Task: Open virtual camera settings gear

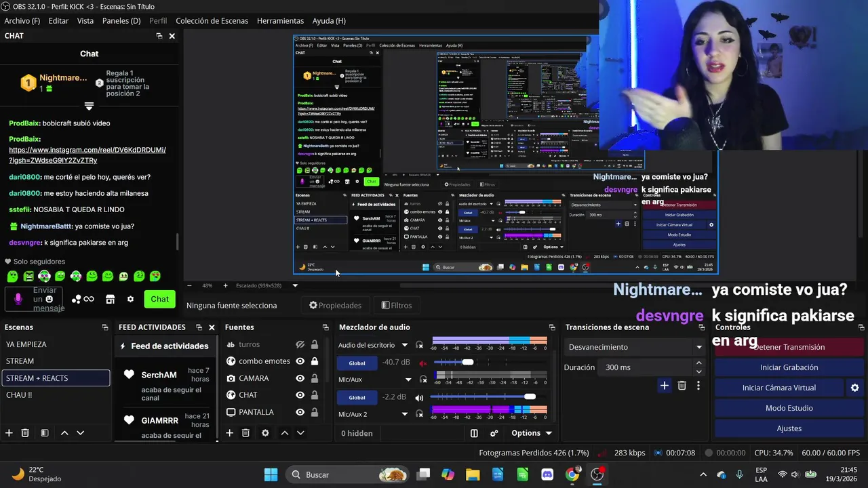Action: 854,388
